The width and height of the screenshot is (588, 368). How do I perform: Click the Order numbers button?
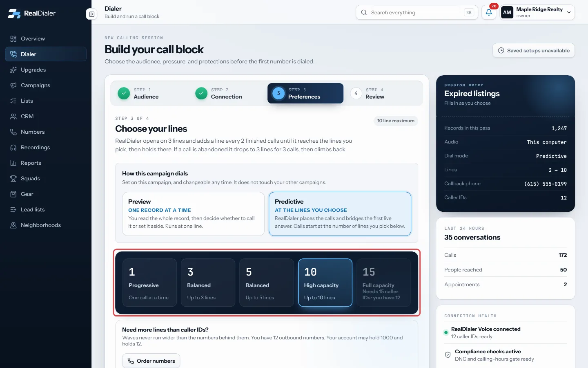click(x=151, y=361)
